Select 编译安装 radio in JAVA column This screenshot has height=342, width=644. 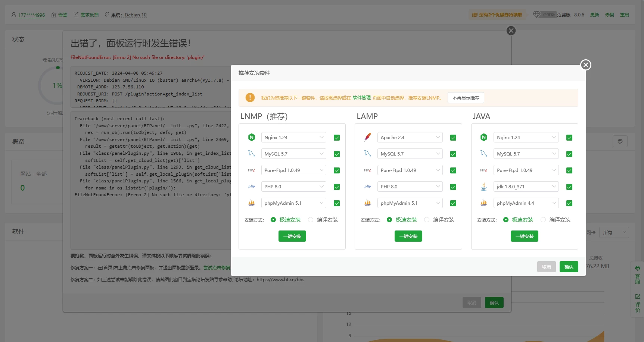[x=543, y=220]
